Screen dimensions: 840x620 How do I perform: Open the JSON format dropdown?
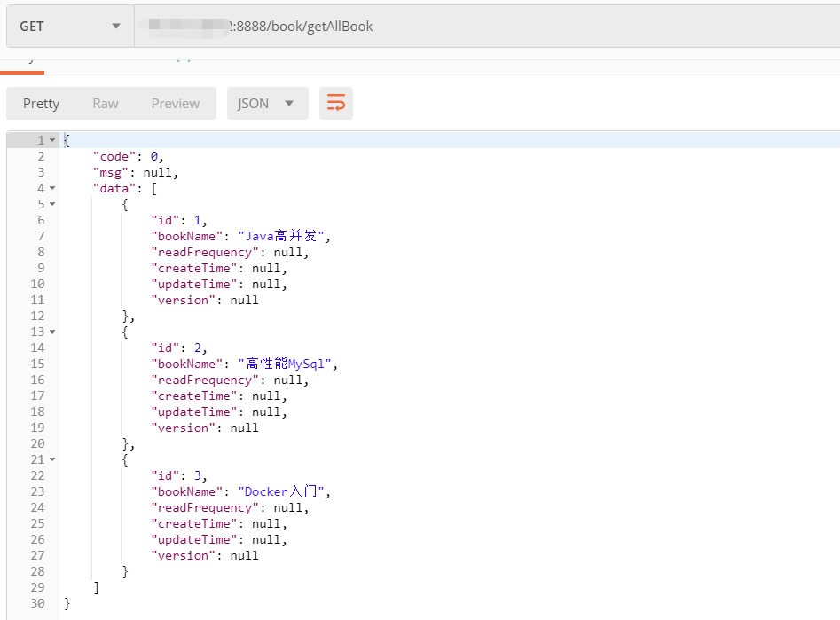[267, 104]
